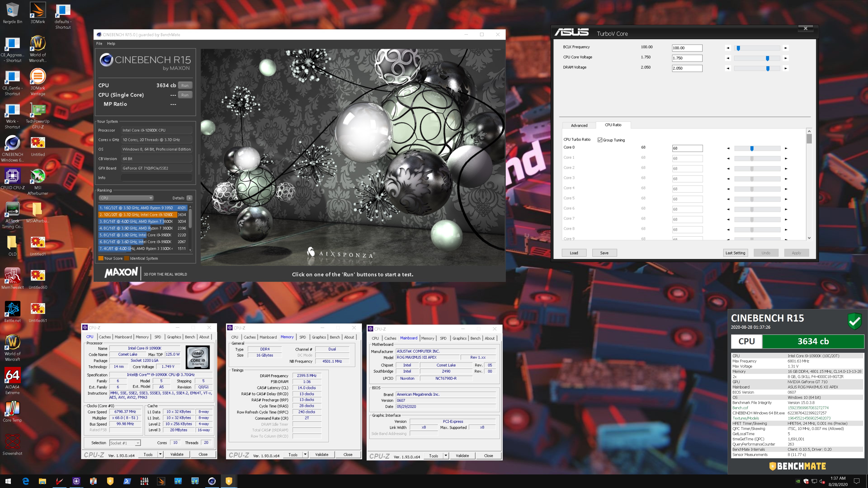The image size is (868, 488).
Task: Click the Cinebench Info text field
Action: 156,178
